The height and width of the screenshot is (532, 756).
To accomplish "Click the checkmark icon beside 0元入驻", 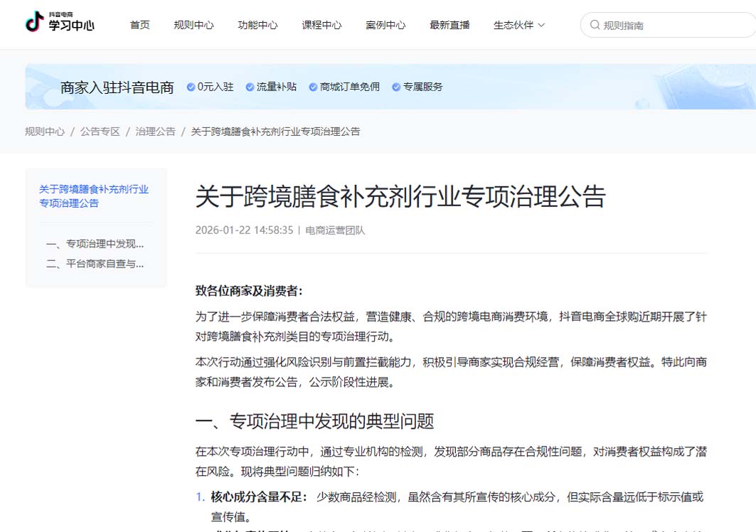I will (190, 87).
